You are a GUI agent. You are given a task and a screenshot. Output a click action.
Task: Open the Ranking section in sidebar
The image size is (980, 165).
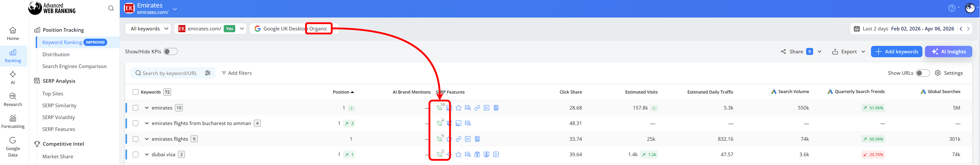tap(13, 56)
